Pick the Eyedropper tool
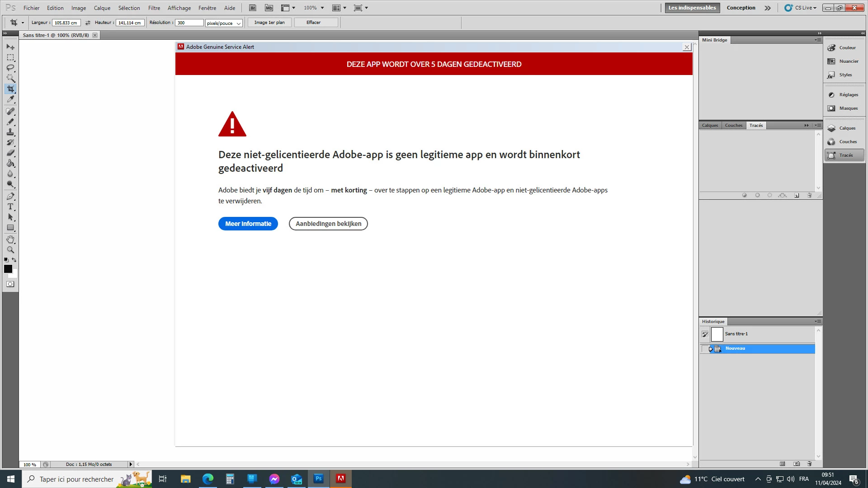Screen dimensions: 868x488 pyautogui.click(x=10, y=99)
